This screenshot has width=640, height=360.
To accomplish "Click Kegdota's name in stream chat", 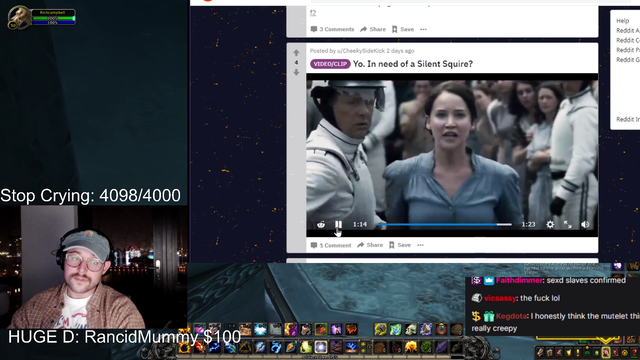I will (x=511, y=316).
